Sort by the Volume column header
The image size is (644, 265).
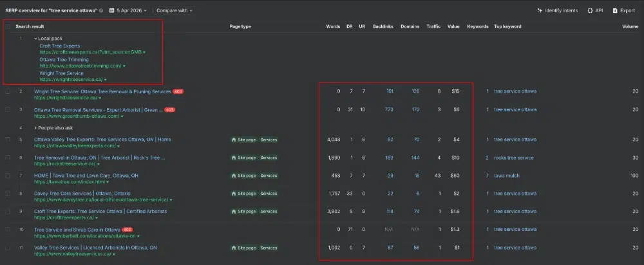coord(630,26)
